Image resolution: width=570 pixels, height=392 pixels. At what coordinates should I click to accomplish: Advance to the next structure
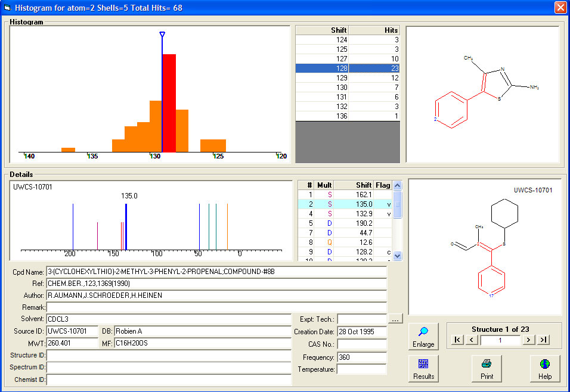tap(528, 340)
